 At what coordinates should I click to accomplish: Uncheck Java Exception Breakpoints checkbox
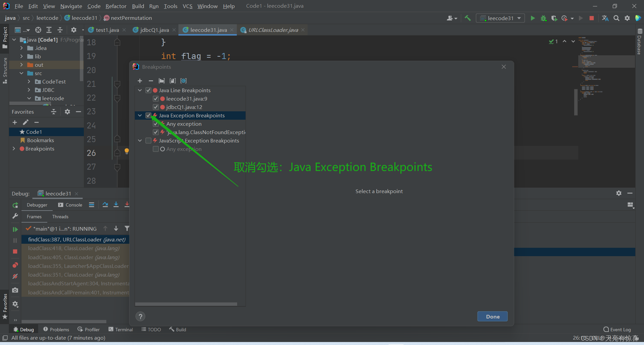pyautogui.click(x=148, y=115)
